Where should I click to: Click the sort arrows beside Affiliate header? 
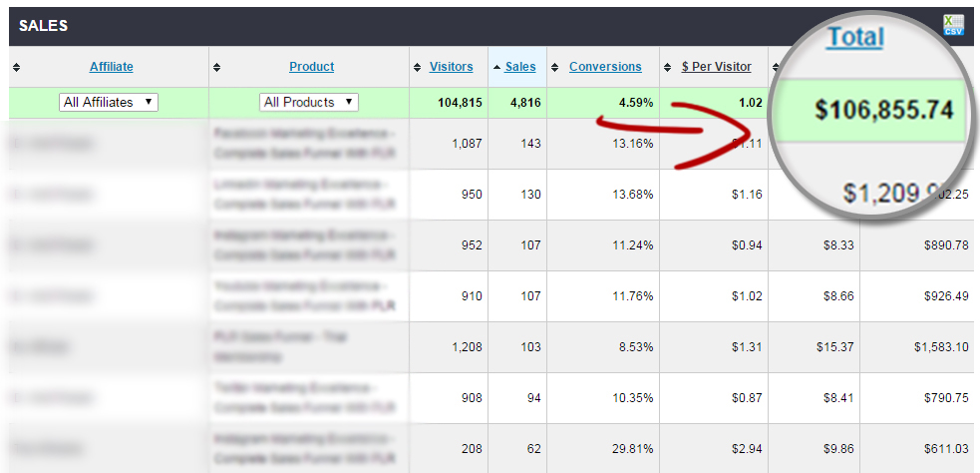16,68
